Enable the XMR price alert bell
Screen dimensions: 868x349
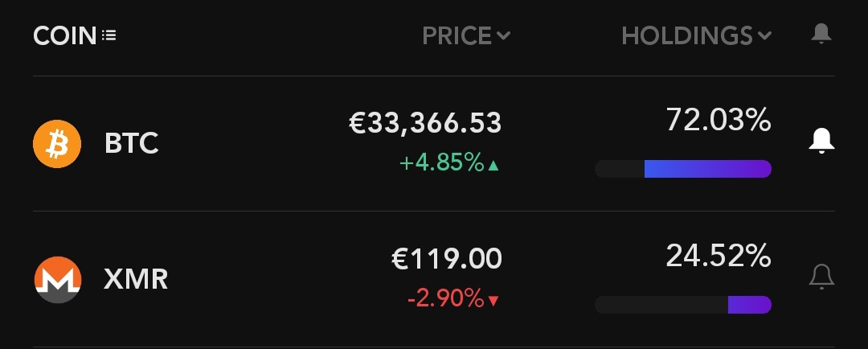pos(821,277)
